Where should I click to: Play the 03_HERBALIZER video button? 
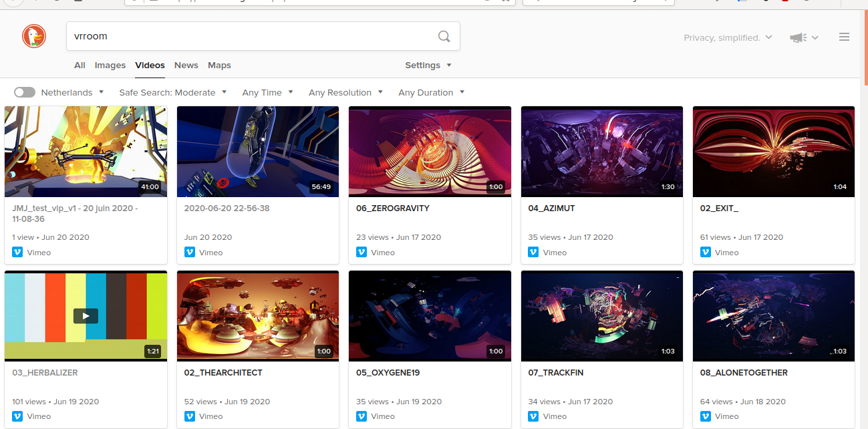[x=86, y=316]
